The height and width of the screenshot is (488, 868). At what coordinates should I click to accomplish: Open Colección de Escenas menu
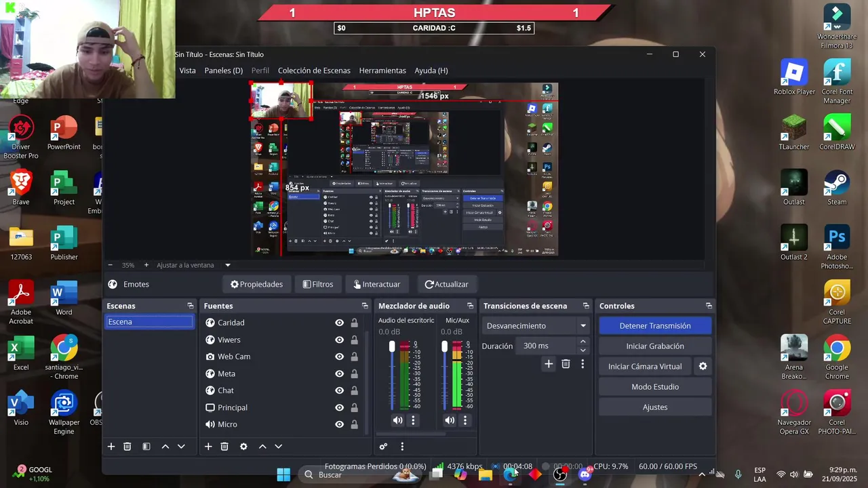[x=314, y=70]
